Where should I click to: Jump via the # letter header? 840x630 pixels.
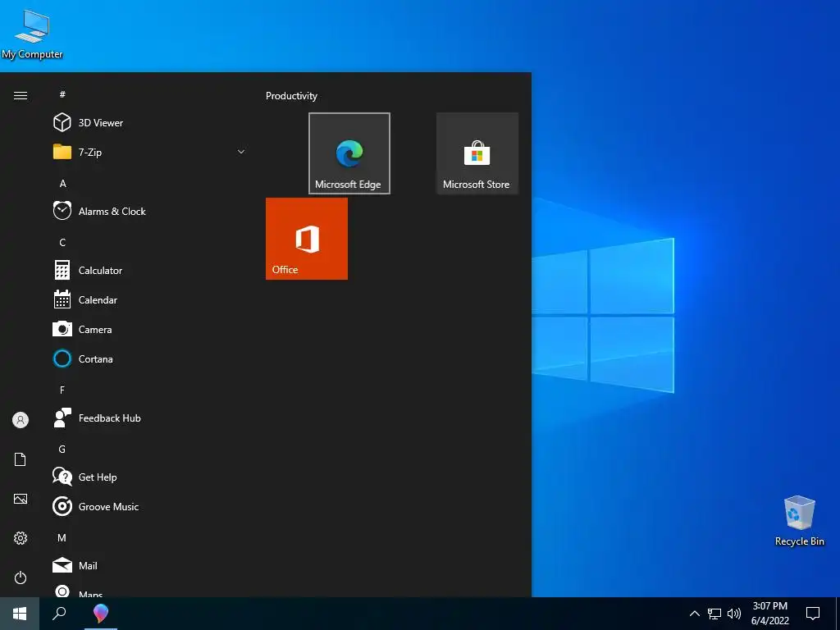(62, 94)
